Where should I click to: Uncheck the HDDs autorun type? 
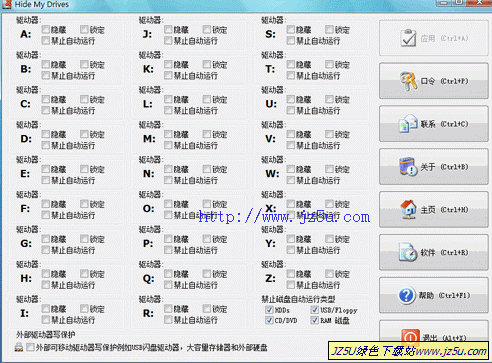click(x=269, y=310)
